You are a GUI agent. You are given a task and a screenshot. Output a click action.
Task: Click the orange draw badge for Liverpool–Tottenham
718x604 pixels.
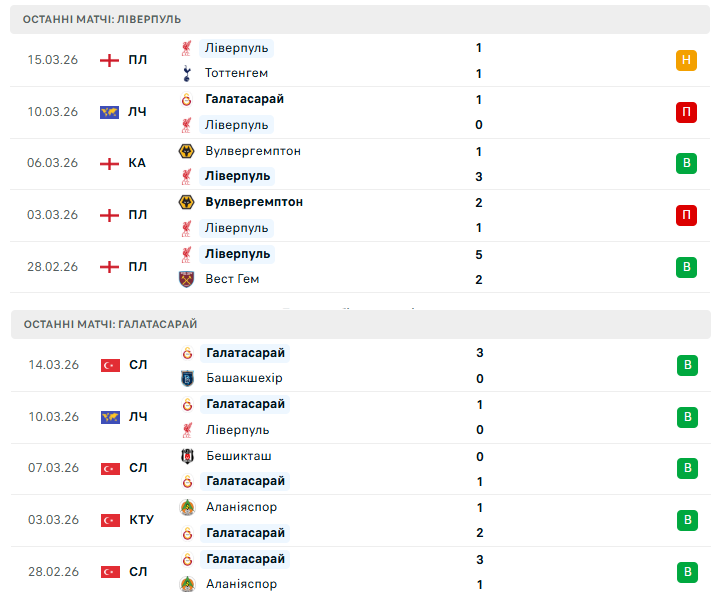pyautogui.click(x=686, y=60)
